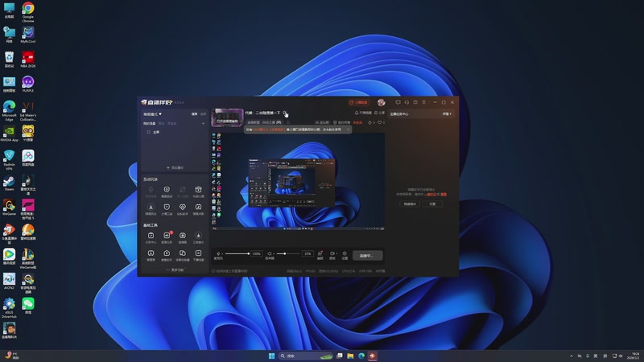
Task: Add a new scene with plus icon
Action: pyautogui.click(x=204, y=124)
